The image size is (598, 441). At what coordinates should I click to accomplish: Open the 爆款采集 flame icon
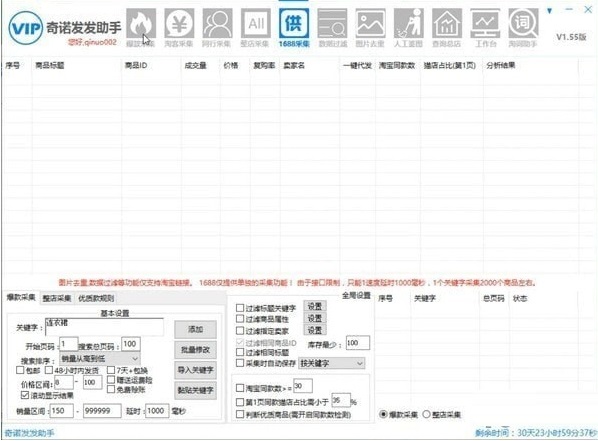[141, 24]
